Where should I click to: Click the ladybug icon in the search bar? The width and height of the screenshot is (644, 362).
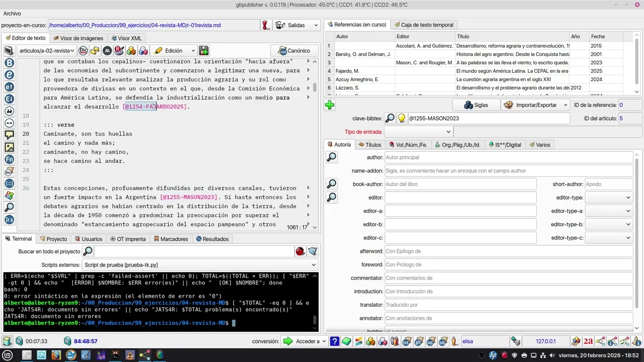point(300,251)
